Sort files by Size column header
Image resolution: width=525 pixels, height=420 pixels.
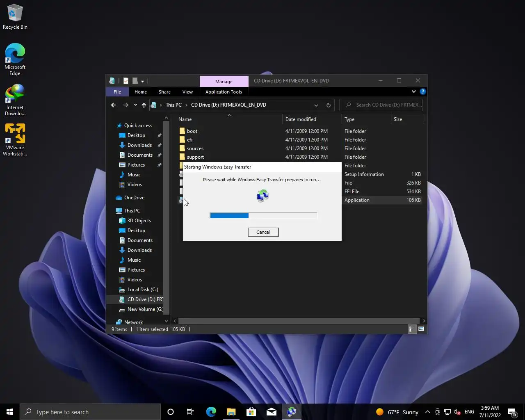(x=398, y=119)
